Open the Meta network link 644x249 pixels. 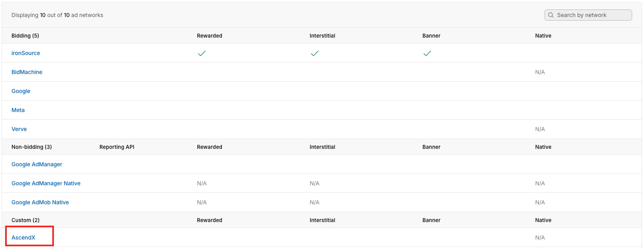[x=18, y=110]
